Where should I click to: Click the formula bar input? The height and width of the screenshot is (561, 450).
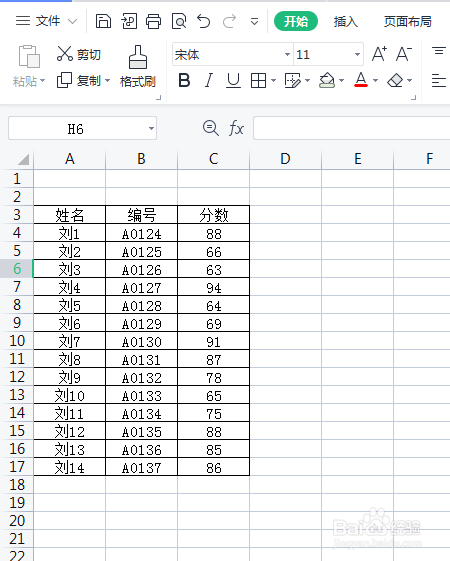(352, 128)
